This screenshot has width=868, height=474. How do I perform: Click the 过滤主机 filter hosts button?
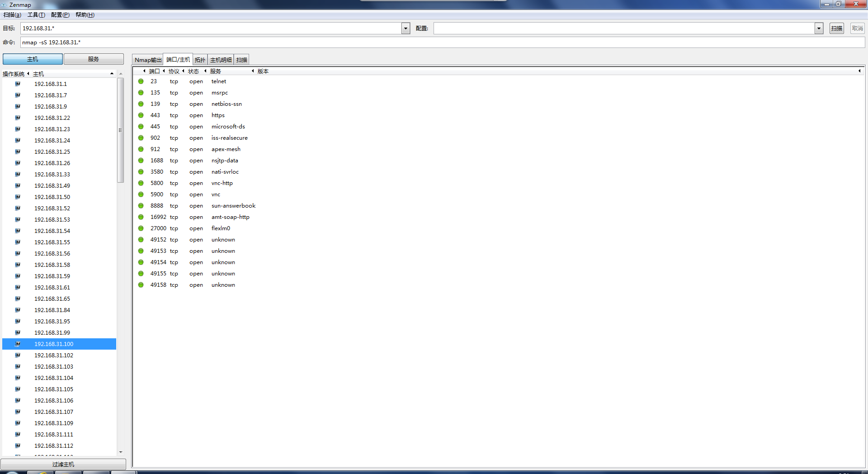point(63,465)
